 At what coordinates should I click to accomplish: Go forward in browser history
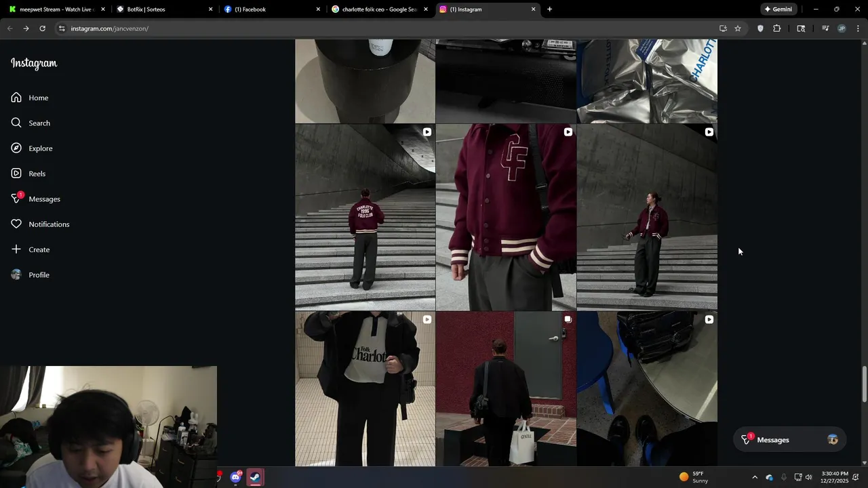26,28
